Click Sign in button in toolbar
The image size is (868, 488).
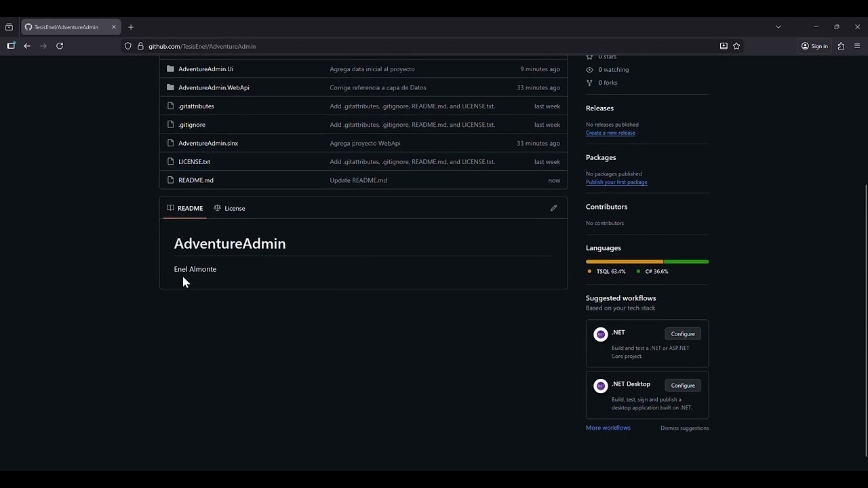click(x=814, y=46)
